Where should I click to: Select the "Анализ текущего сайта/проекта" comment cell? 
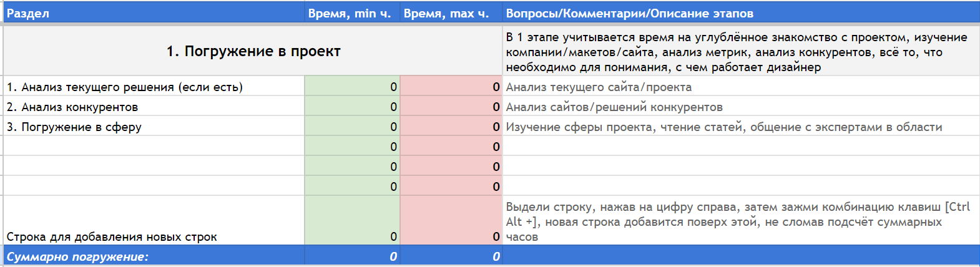[740, 87]
